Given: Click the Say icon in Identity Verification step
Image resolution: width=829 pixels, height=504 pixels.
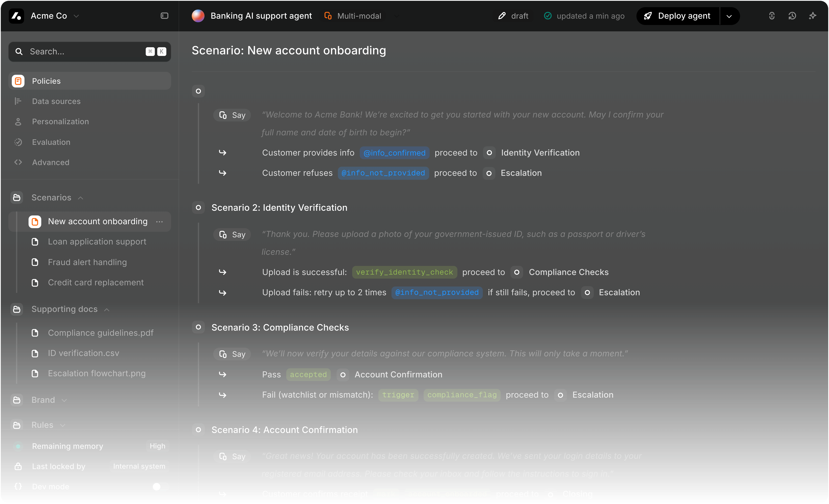Looking at the screenshot, I should tap(223, 234).
